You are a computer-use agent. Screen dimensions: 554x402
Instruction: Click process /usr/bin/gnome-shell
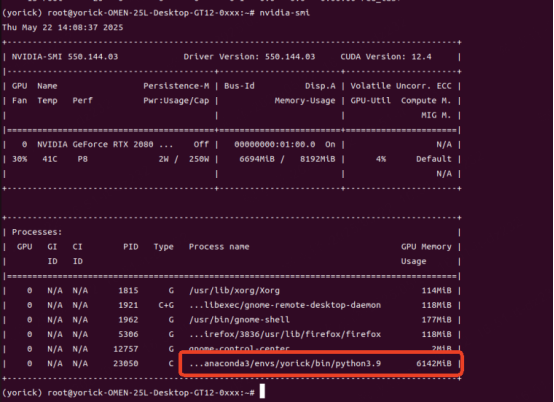tap(239, 320)
